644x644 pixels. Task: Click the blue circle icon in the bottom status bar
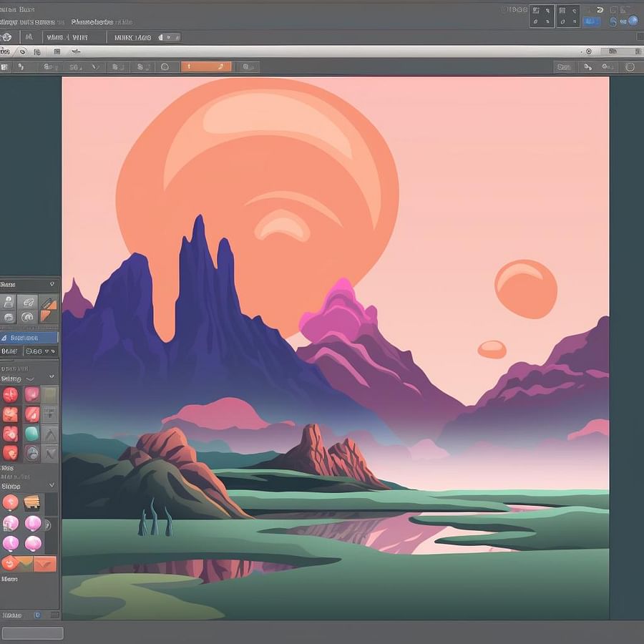(x=37, y=615)
